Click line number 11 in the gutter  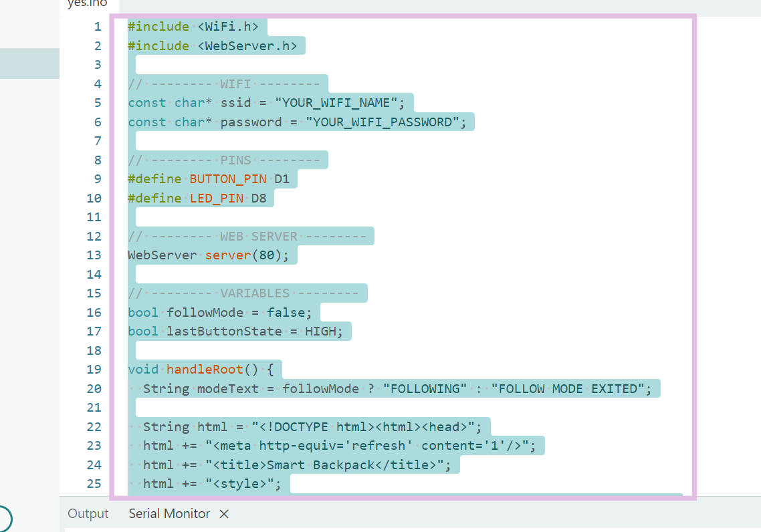point(94,217)
